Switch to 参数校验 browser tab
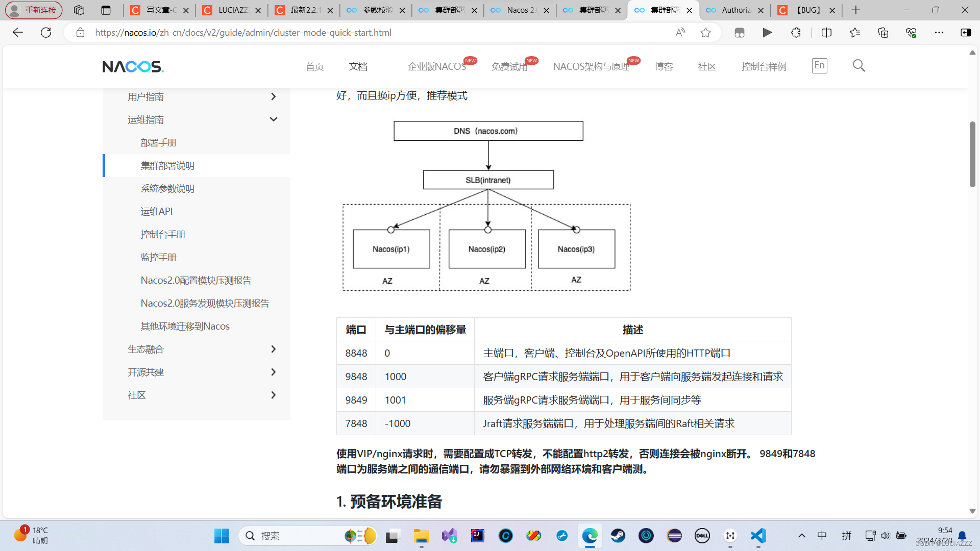 click(375, 10)
